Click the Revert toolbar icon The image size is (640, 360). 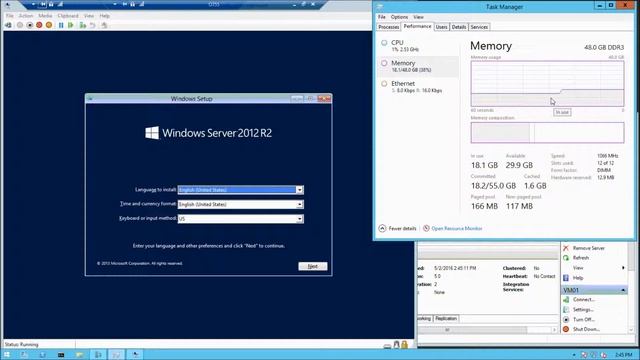pyautogui.click(x=93, y=25)
